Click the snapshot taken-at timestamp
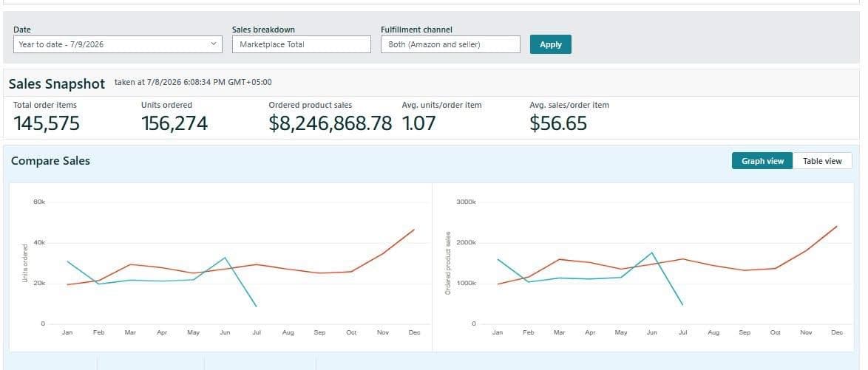 (x=193, y=83)
